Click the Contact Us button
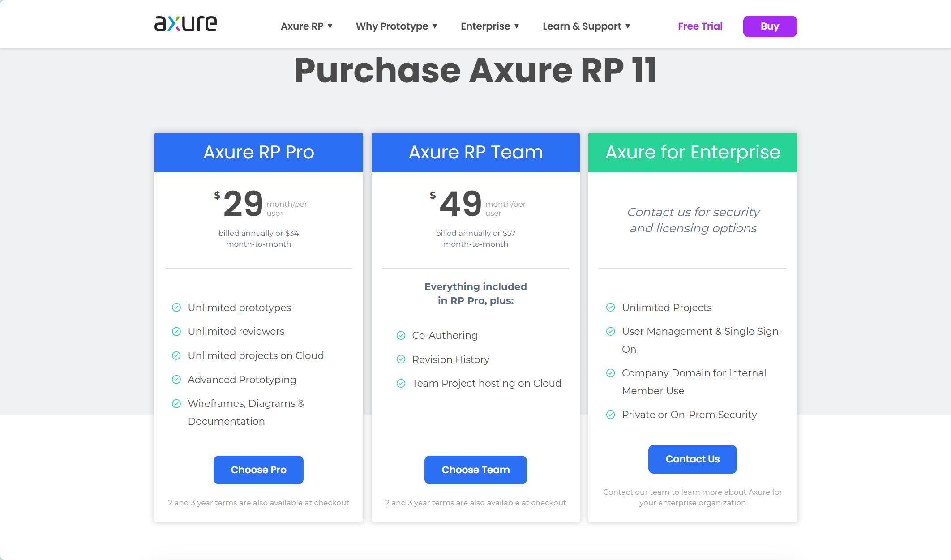The image size is (951, 560). click(693, 459)
